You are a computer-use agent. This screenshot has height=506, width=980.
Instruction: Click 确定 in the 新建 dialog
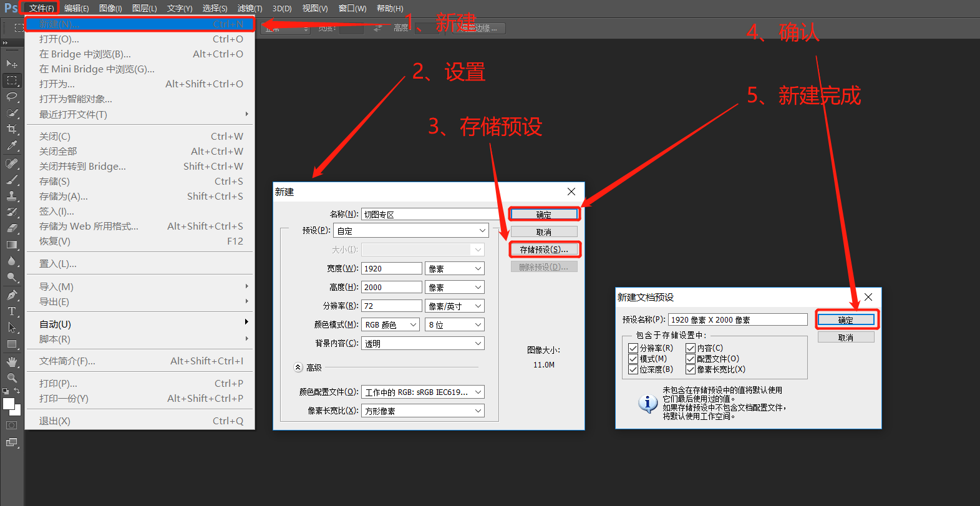[544, 214]
